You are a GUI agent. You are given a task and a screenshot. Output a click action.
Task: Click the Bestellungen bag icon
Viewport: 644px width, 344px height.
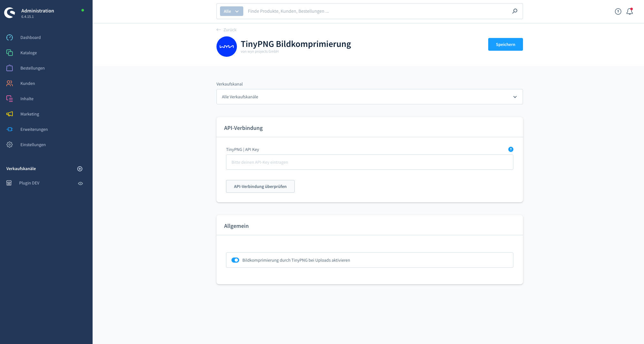(x=10, y=68)
